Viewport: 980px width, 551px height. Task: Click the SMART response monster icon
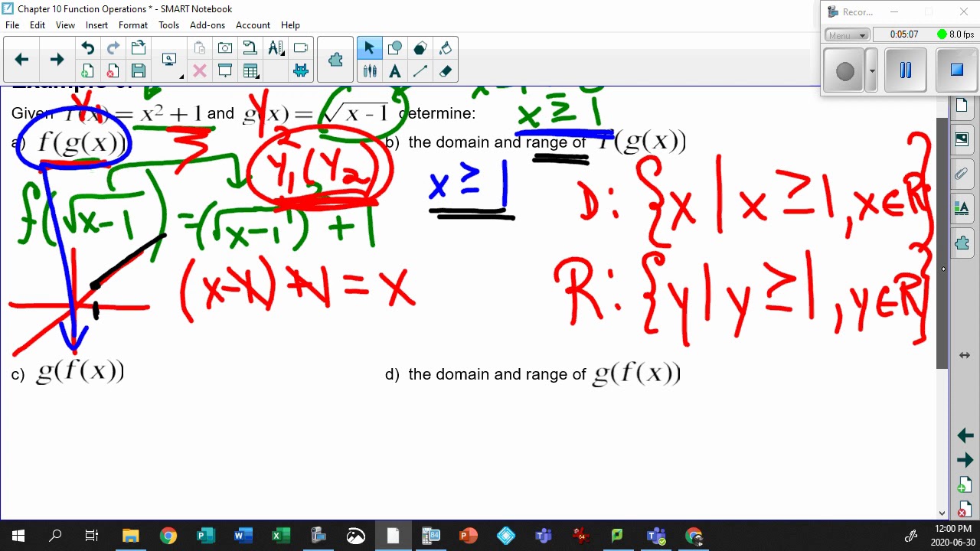point(301,71)
